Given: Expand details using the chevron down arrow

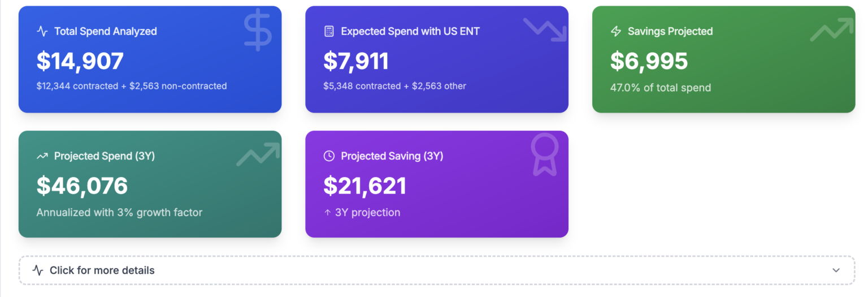Looking at the screenshot, I should point(836,270).
